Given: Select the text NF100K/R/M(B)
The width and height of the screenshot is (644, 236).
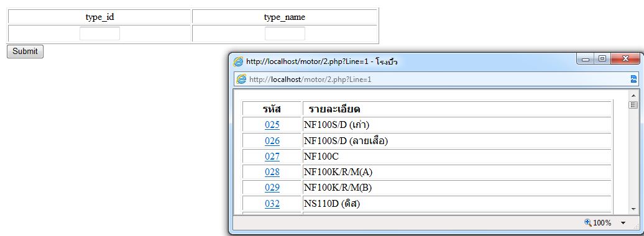Looking at the screenshot, I should click(338, 188).
